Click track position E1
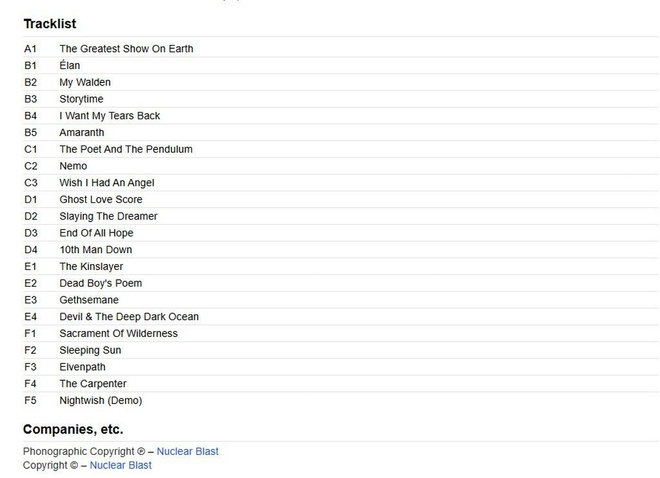The width and height of the screenshot is (660, 478). (30, 267)
